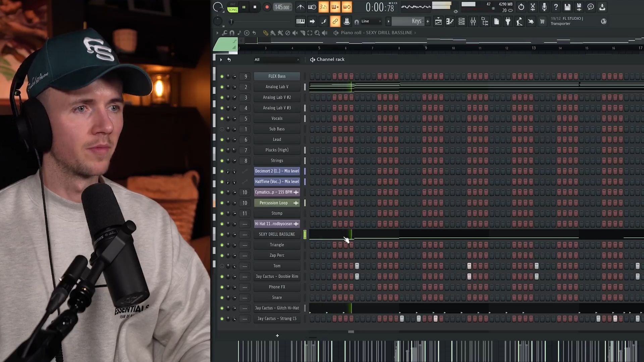
Task: Click export download tray icon
Action: (602, 7)
